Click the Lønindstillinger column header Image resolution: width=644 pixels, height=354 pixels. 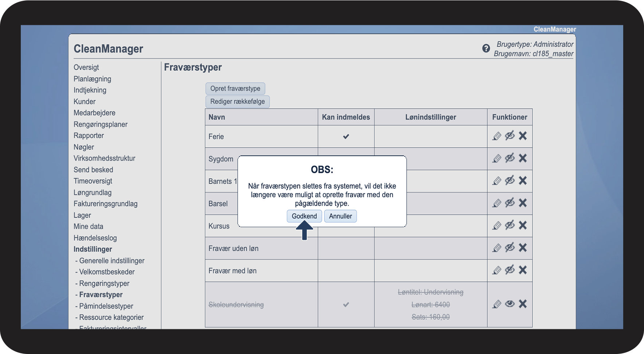click(431, 117)
